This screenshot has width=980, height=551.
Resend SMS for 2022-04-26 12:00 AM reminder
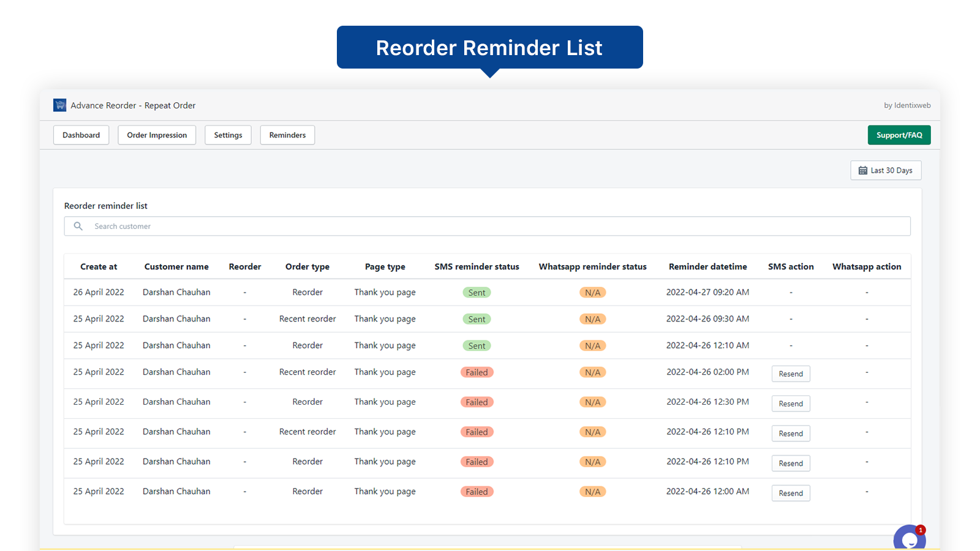coord(791,493)
